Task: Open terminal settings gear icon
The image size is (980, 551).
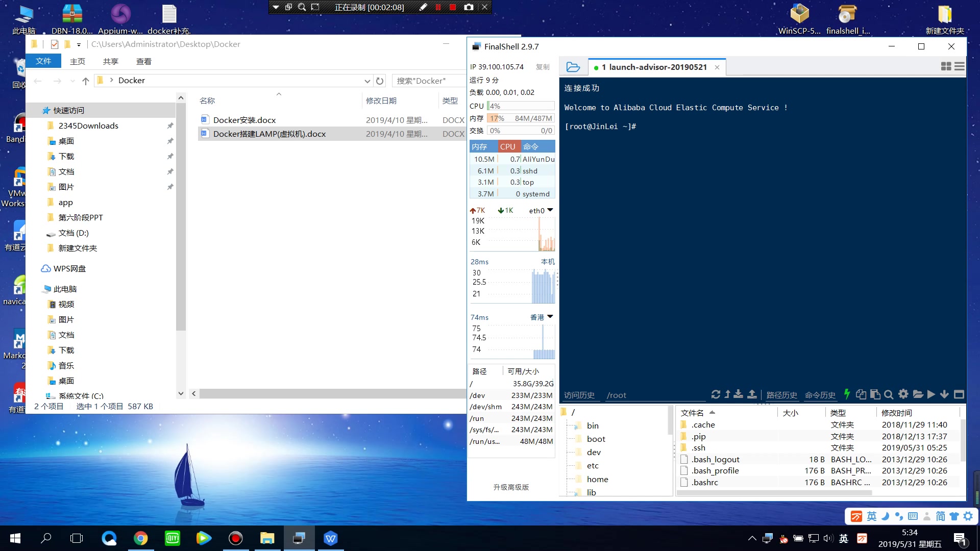Action: pos(903,394)
